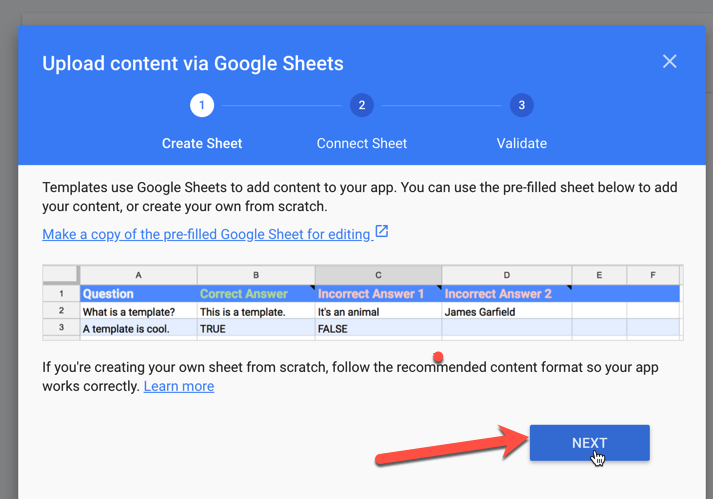Click the 'Correct Answer' header cell
713x499 pixels.
[x=256, y=294]
